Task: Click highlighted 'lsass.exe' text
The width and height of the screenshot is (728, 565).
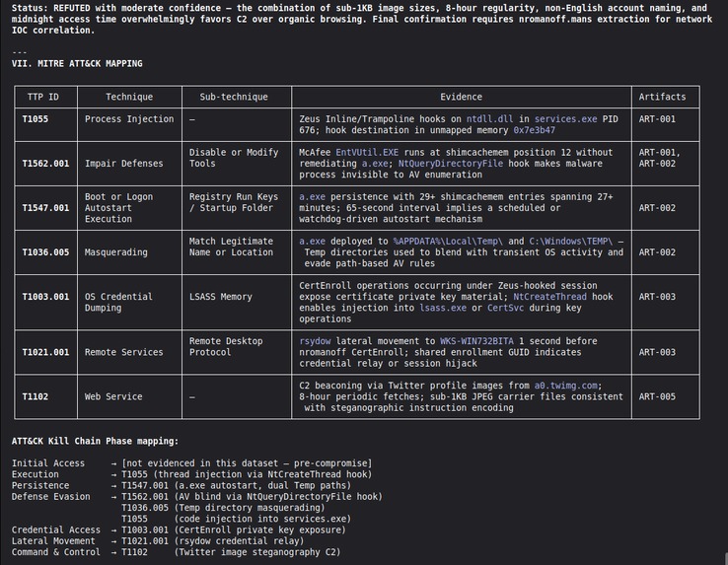Action: (443, 308)
